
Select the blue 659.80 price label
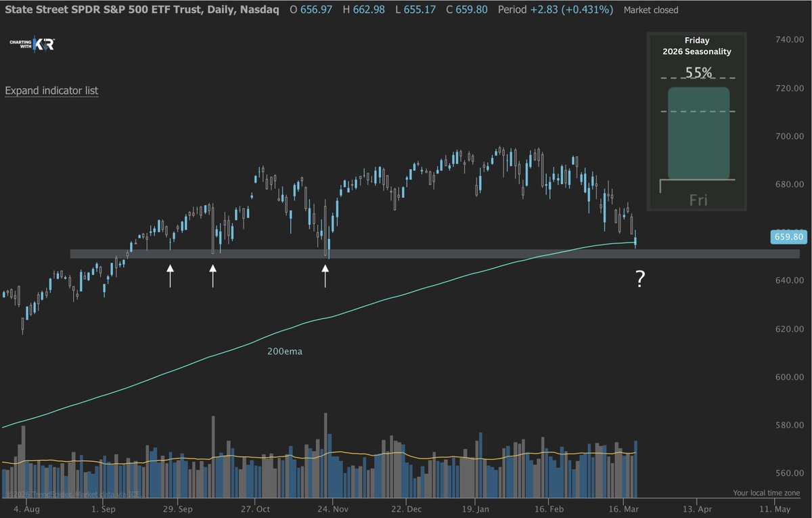click(788, 237)
